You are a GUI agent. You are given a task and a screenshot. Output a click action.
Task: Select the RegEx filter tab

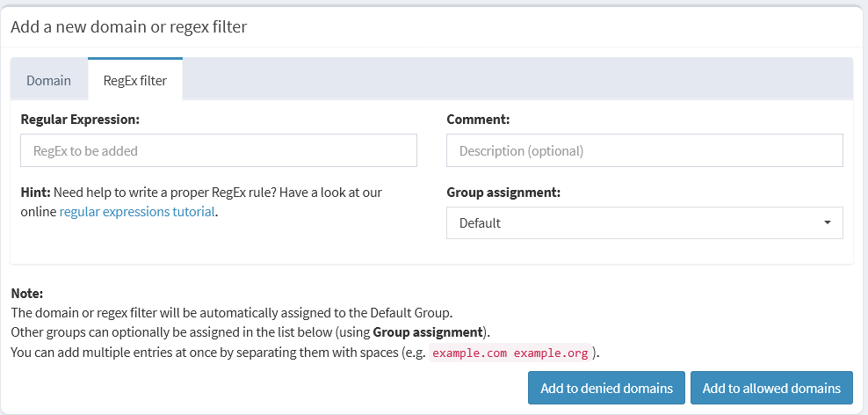(x=134, y=80)
